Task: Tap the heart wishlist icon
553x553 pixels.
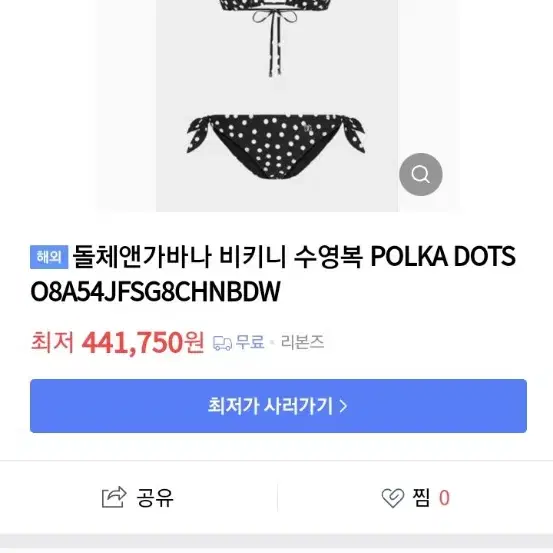Action: tap(393, 498)
